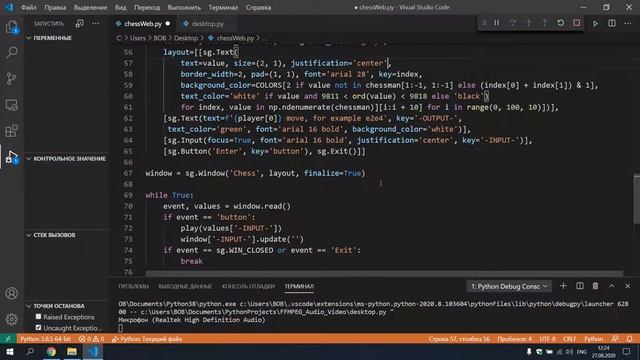Open File Explorer from the Windows taskbar
The width and height of the screenshot is (640, 360).
coord(72,351)
